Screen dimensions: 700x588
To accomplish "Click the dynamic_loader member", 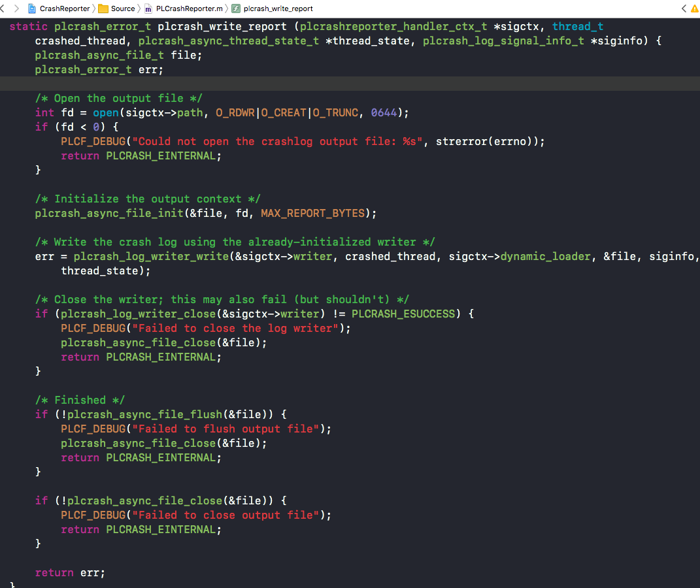I will tap(546, 256).
